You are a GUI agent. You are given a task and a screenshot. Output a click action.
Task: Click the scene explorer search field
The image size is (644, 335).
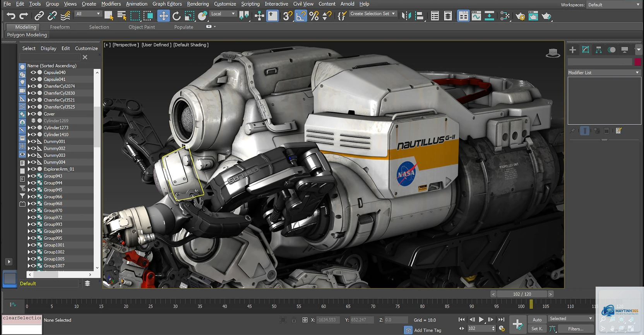50,57
